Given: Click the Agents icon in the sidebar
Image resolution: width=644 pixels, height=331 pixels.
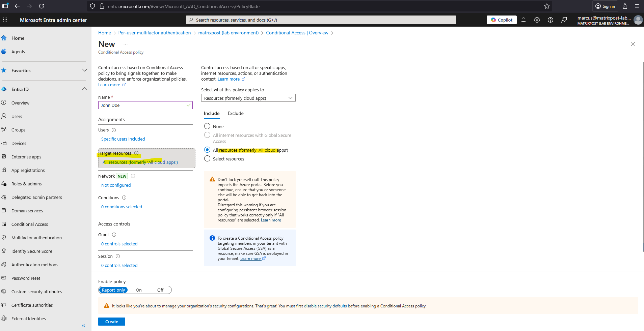Looking at the screenshot, I should pyautogui.click(x=4, y=52).
